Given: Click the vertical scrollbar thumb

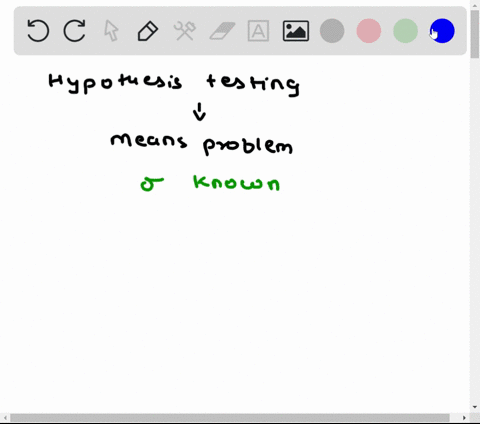Looking at the screenshot, I should (475, 34).
